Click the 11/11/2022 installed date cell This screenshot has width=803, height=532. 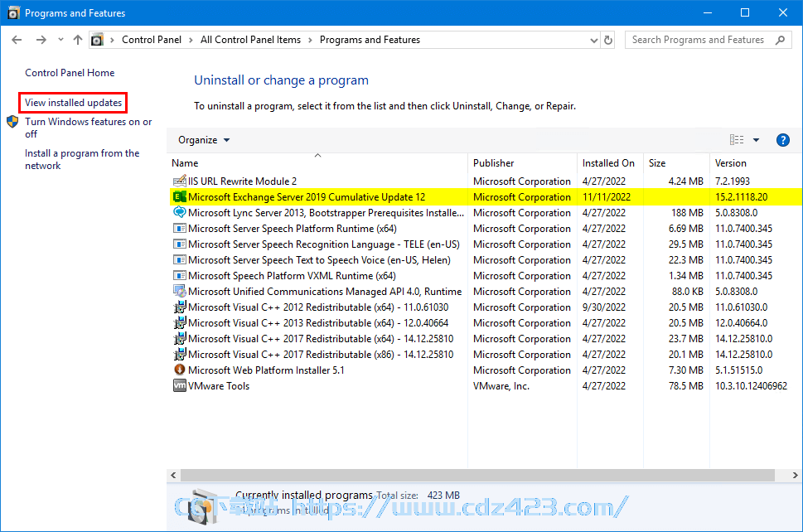(607, 197)
